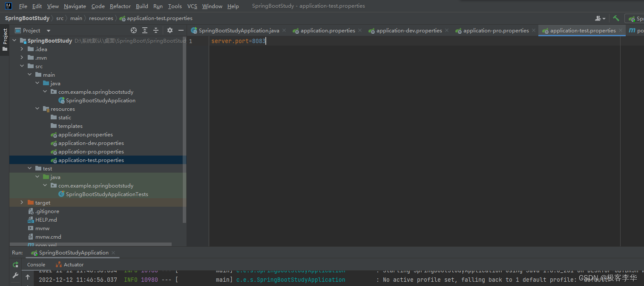The height and width of the screenshot is (286, 644).
Task: Close the application.properties tab
Action: [x=360, y=31]
